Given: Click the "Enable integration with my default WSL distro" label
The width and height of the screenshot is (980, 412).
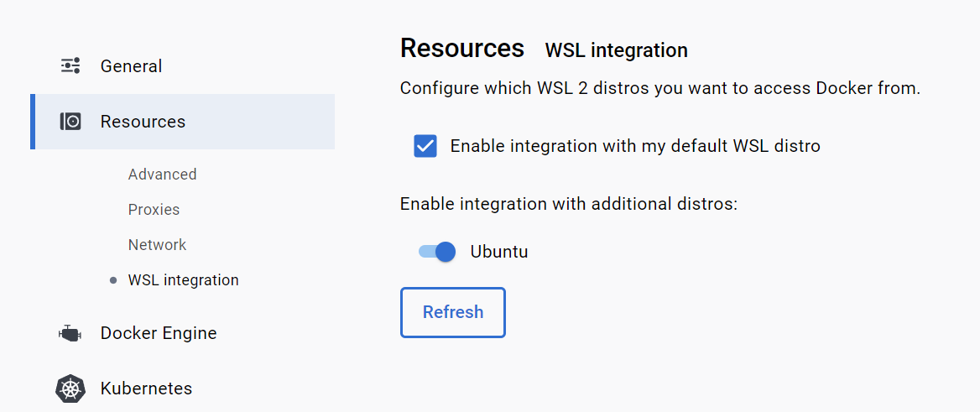Looking at the screenshot, I should click(635, 146).
